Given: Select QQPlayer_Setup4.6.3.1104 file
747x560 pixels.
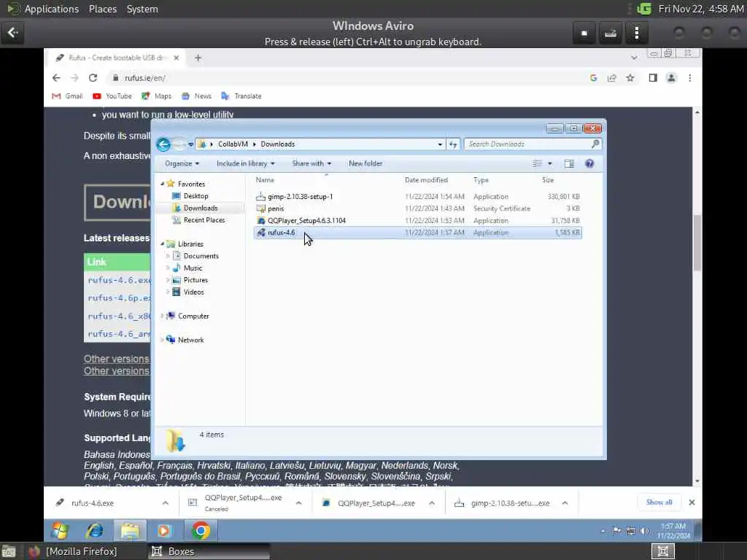Looking at the screenshot, I should 306,221.
